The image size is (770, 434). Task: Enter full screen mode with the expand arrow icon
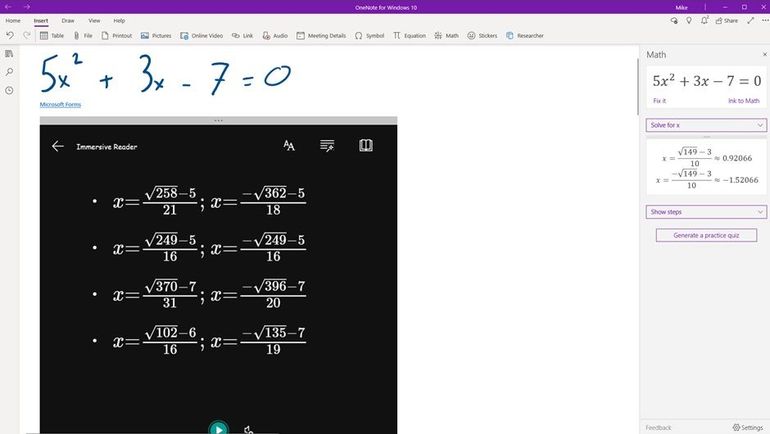[750, 21]
